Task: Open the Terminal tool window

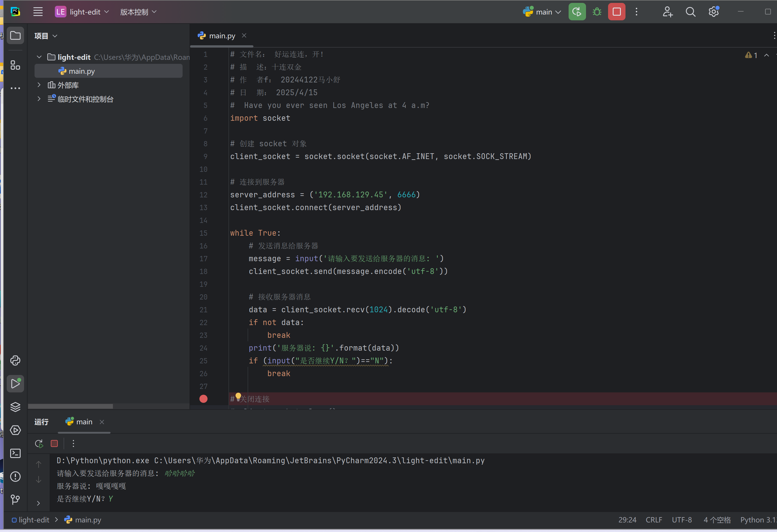Action: coord(15,453)
